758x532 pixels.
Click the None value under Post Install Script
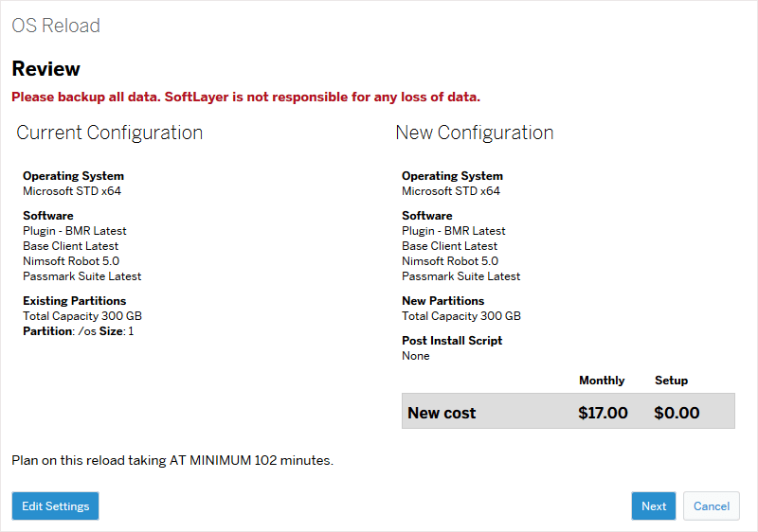(x=415, y=356)
